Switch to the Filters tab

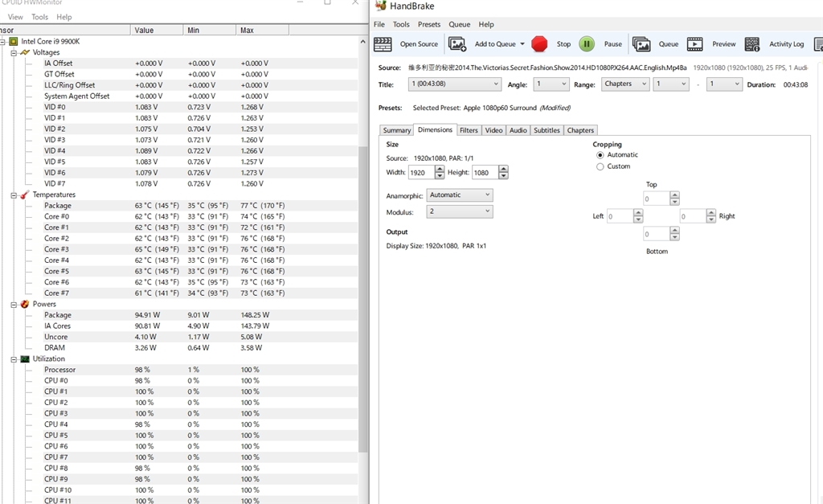pyautogui.click(x=469, y=130)
